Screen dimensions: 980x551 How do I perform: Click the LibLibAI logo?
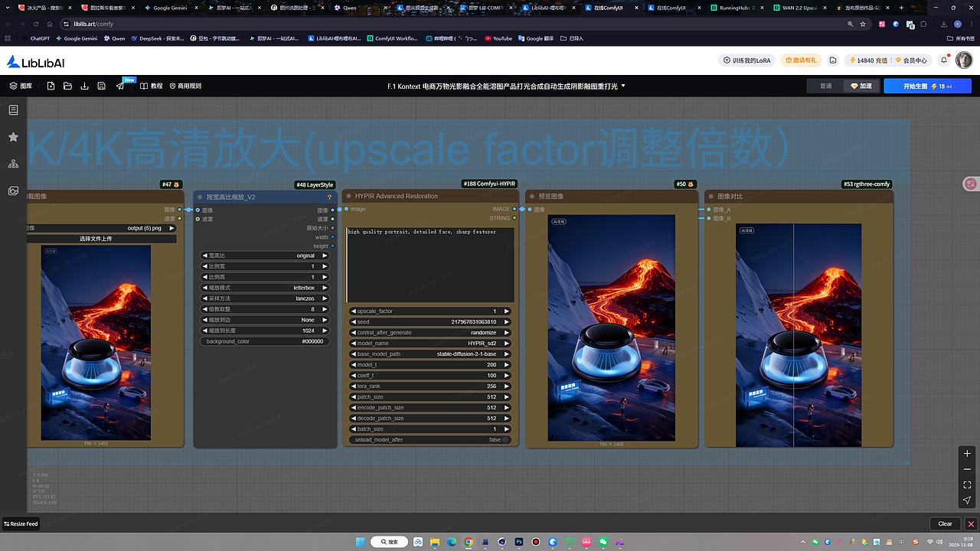35,60
